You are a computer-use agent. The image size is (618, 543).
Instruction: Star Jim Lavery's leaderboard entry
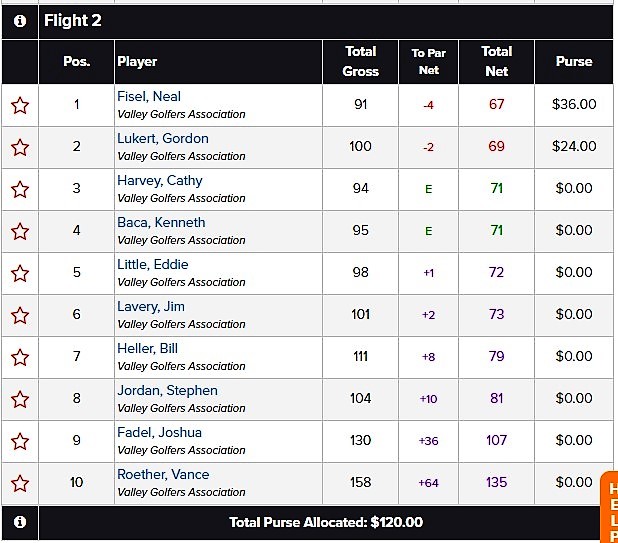pos(20,315)
